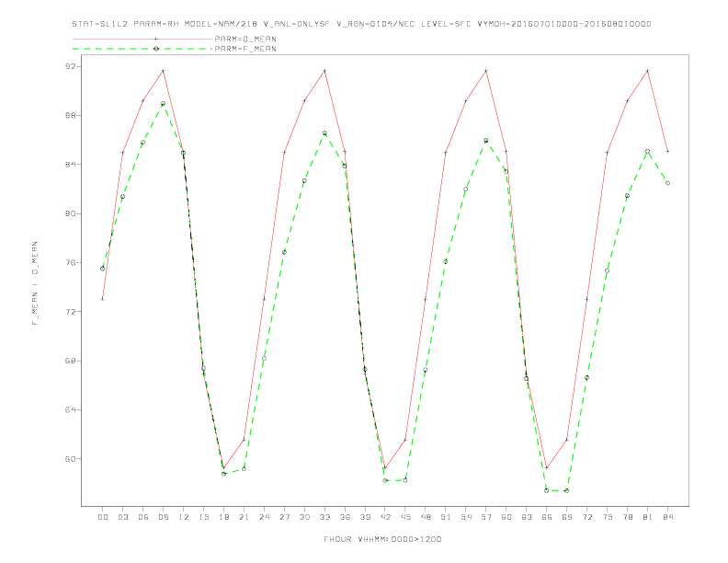
Task: Click the x-axis tick label 09
Action: click(163, 517)
